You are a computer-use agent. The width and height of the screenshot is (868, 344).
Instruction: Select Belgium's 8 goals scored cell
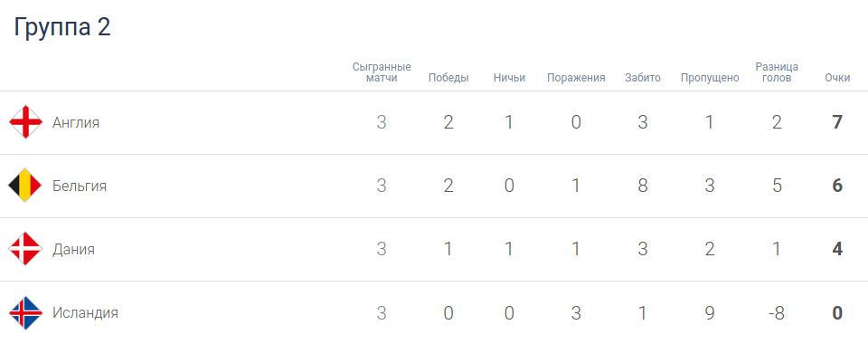643,186
